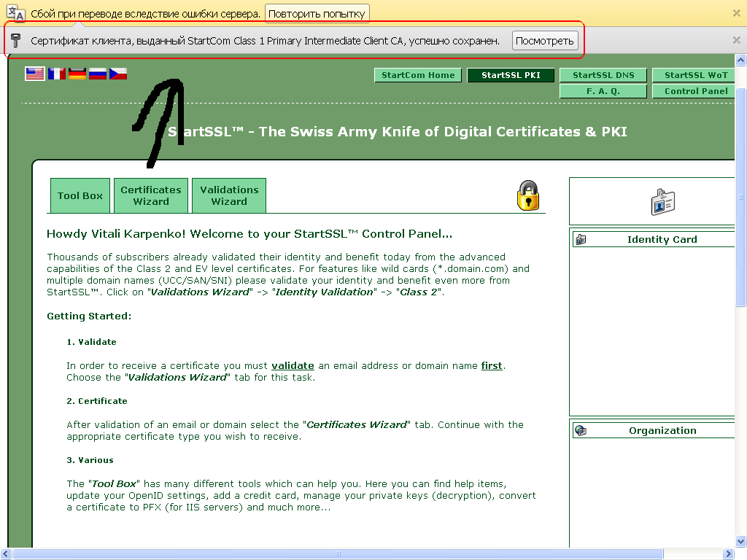Image resolution: width=747 pixels, height=560 pixels.
Task: Click the ID badge icon in sidebar
Action: tap(662, 202)
